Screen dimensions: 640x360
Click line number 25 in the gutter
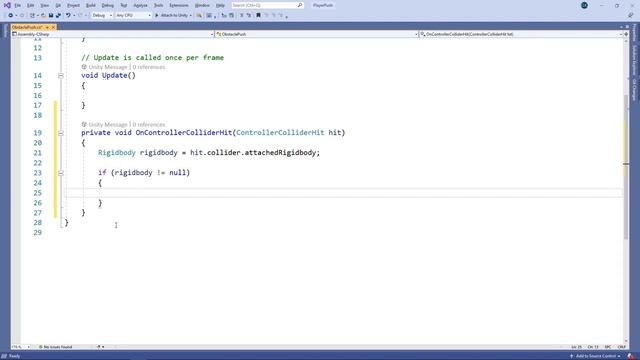pyautogui.click(x=38, y=193)
